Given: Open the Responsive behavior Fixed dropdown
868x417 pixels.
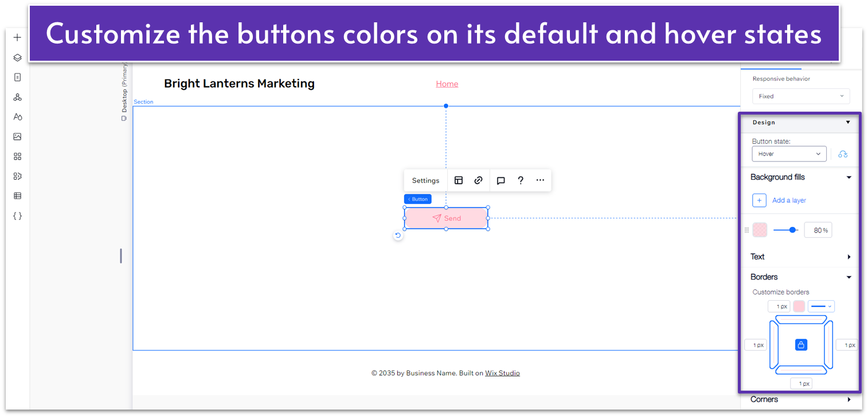Looking at the screenshot, I should click(x=801, y=96).
